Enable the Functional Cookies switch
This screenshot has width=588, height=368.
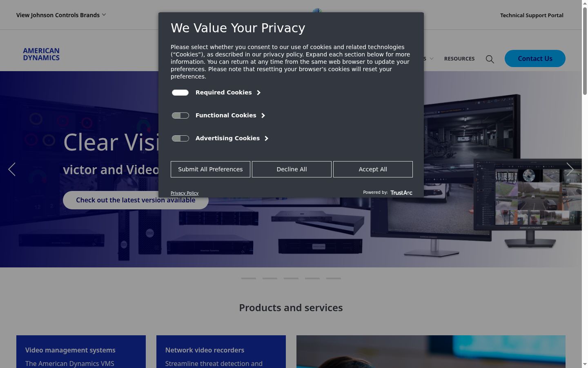[x=180, y=116]
